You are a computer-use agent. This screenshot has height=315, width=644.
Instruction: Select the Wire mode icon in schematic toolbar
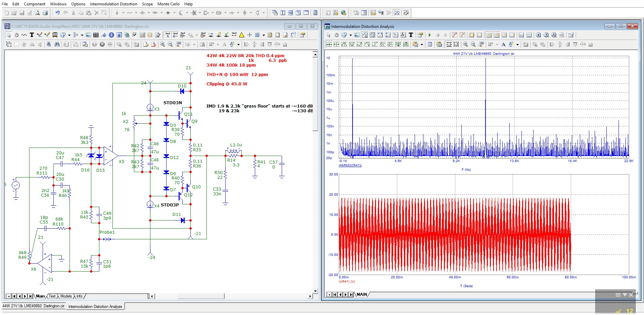39,35
